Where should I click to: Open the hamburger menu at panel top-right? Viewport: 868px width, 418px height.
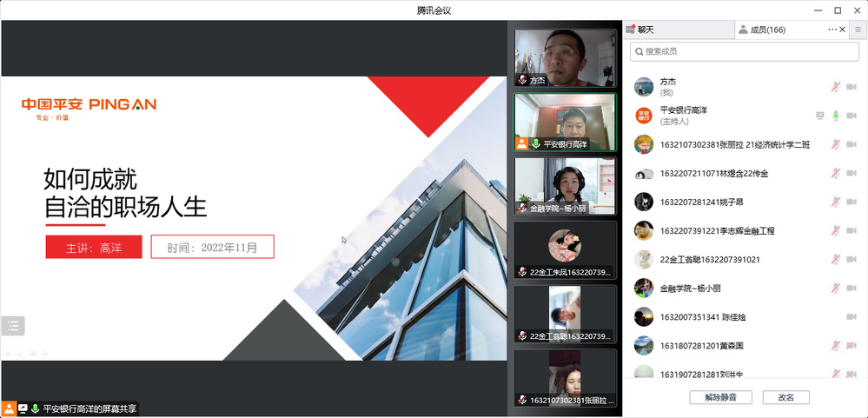click(858, 30)
